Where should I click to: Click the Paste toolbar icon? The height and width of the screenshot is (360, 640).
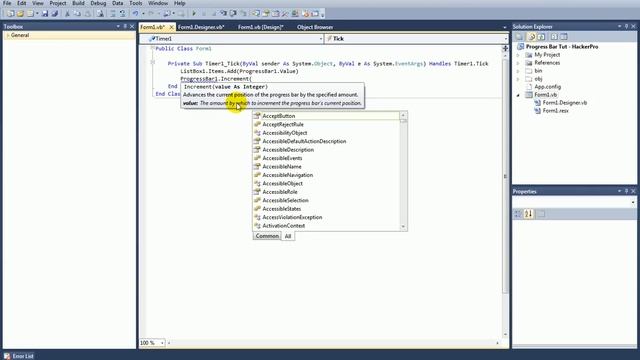tap(87, 13)
